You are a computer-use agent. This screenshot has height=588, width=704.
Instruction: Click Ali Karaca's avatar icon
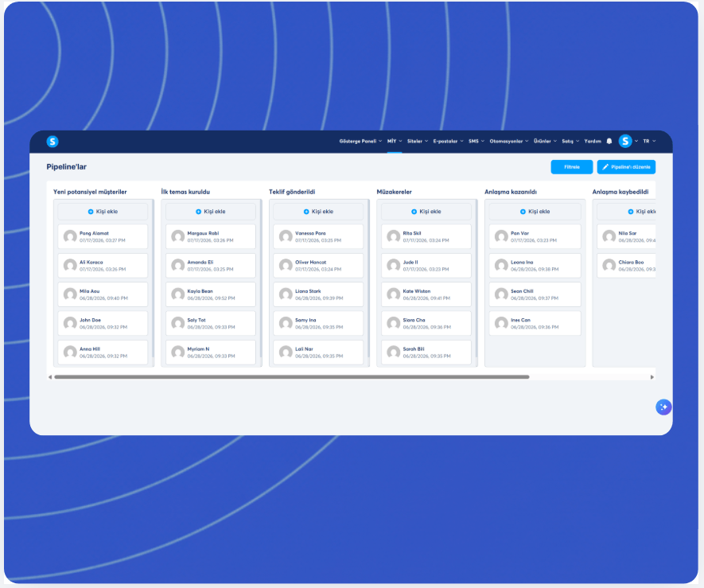point(70,265)
